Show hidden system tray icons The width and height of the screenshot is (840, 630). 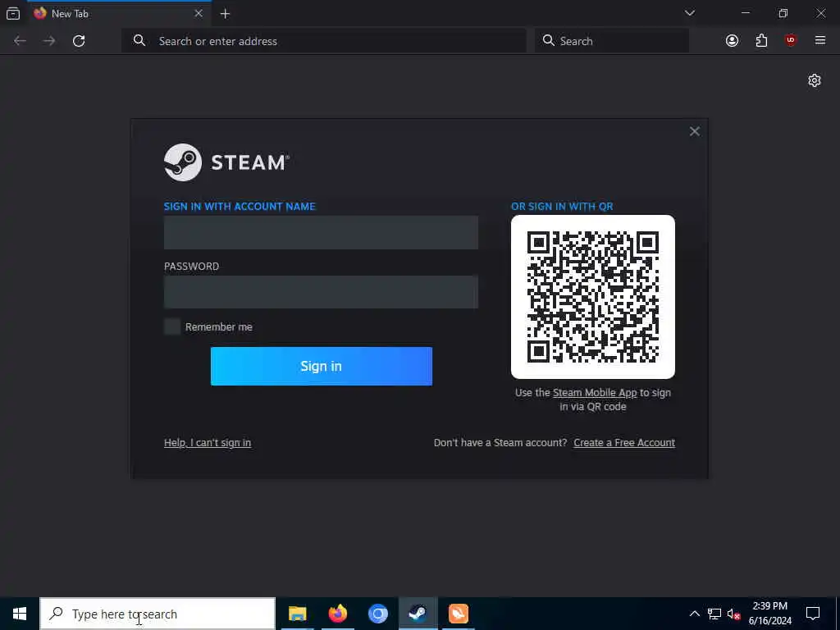click(694, 614)
